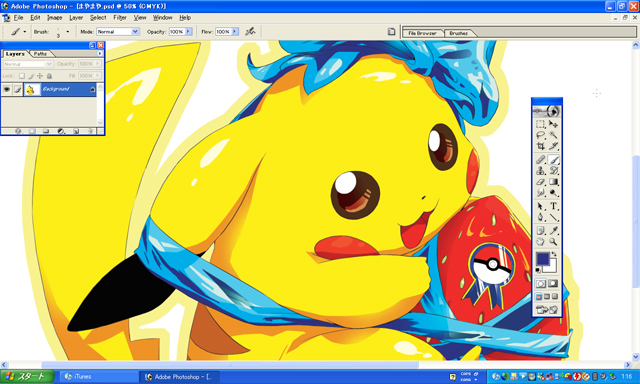The width and height of the screenshot is (640, 384).
Task: Toggle the paintbrush indicator on Background layer
Action: pos(18,89)
